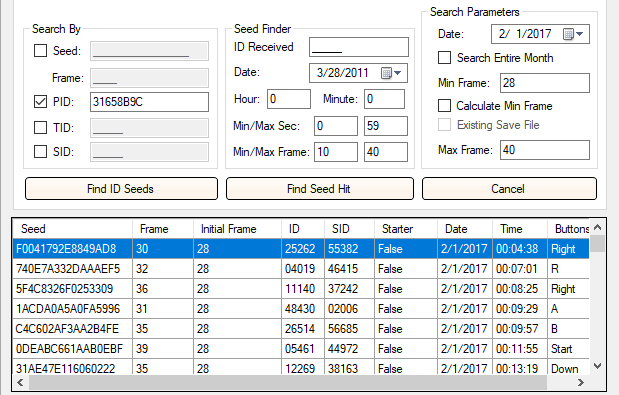The height and width of the screenshot is (395, 619).
Task: Select row with seed C4C602AF3AA2B4FE
Action: (301, 329)
